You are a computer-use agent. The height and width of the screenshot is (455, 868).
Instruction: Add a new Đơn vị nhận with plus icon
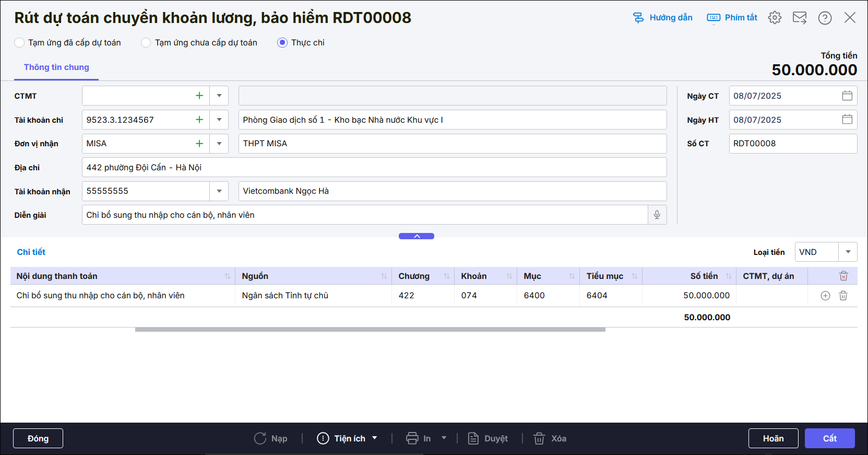point(199,144)
